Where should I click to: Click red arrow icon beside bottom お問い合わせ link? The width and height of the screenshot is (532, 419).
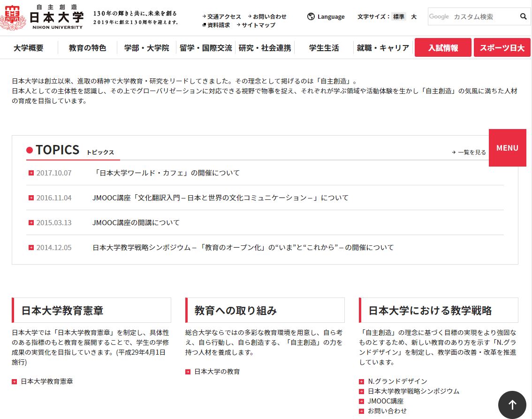[x=361, y=411]
